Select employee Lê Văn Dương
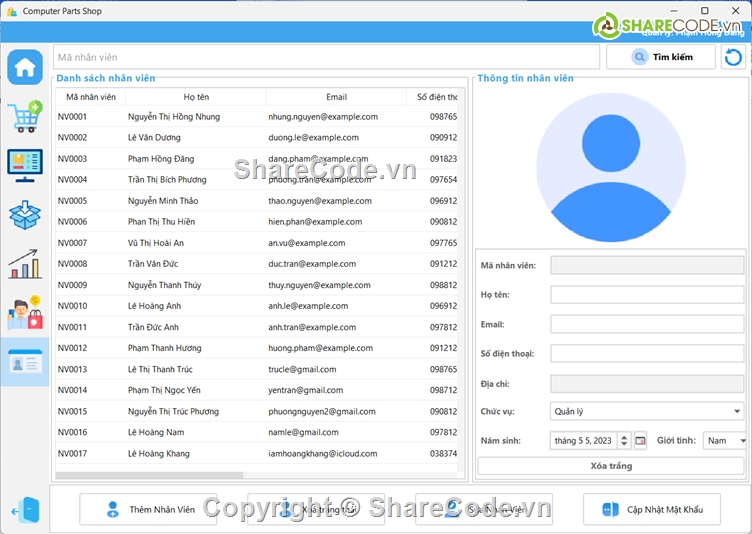The width and height of the screenshot is (752, 534). click(154, 138)
